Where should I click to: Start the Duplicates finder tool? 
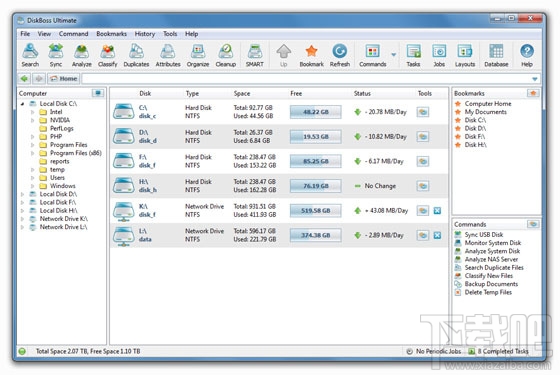[x=136, y=55]
